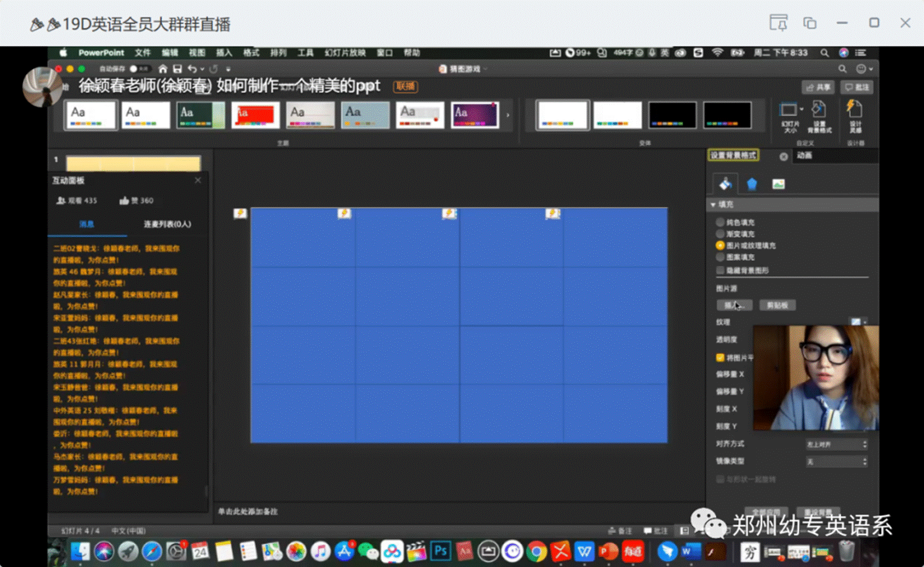Click the smiley feedback icon
The width and height of the screenshot is (924, 567).
pyautogui.click(x=861, y=69)
